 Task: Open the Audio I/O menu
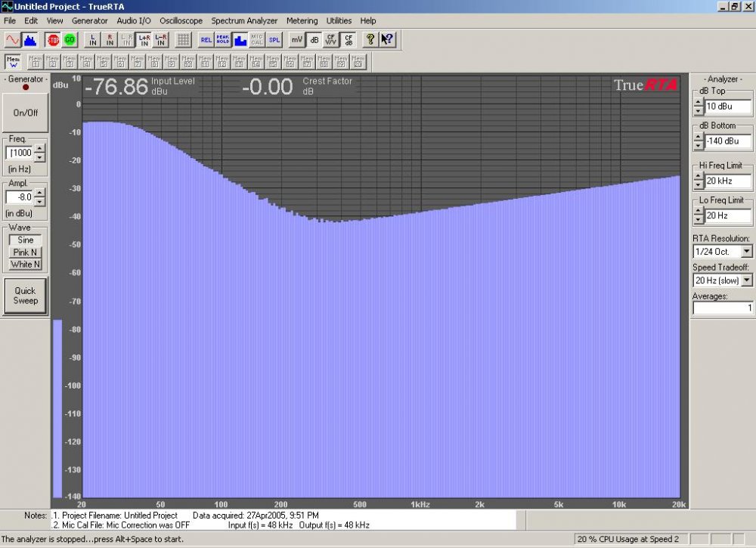click(x=134, y=20)
